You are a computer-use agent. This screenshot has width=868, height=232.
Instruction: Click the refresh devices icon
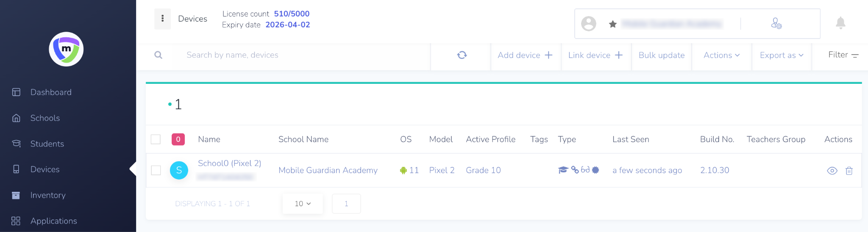click(462, 55)
